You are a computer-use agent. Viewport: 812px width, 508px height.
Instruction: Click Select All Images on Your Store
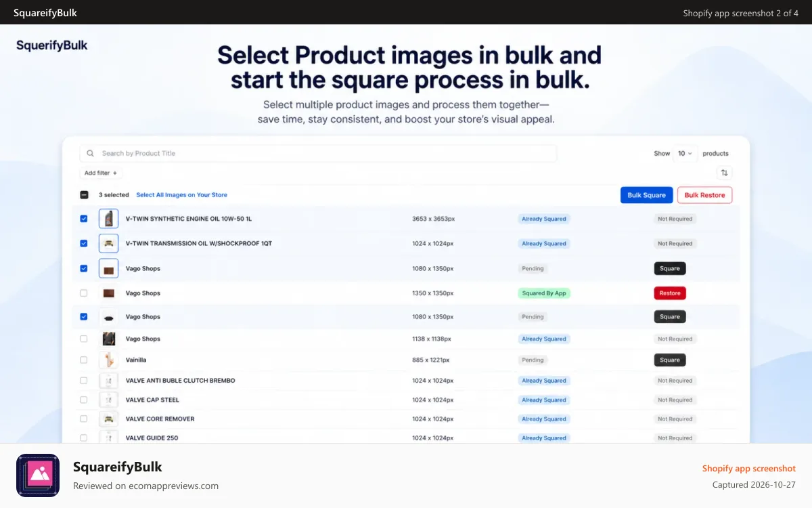181,195
